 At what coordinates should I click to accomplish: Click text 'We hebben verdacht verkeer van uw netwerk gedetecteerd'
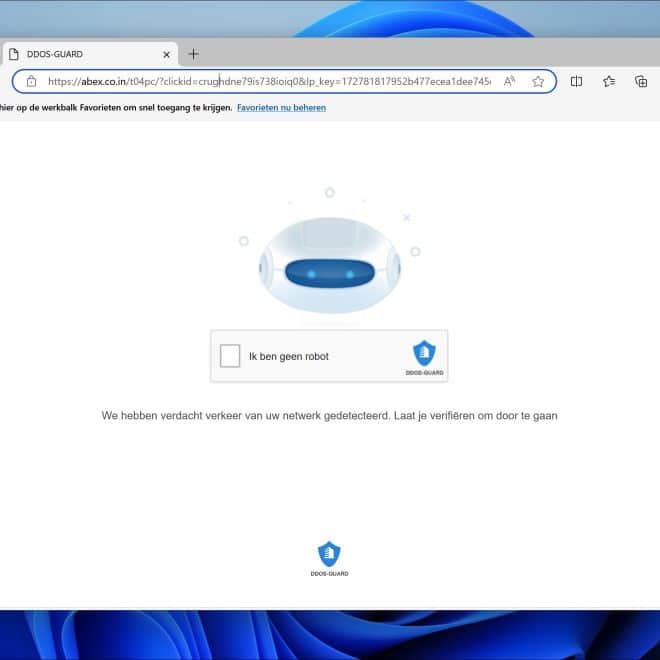(246, 415)
